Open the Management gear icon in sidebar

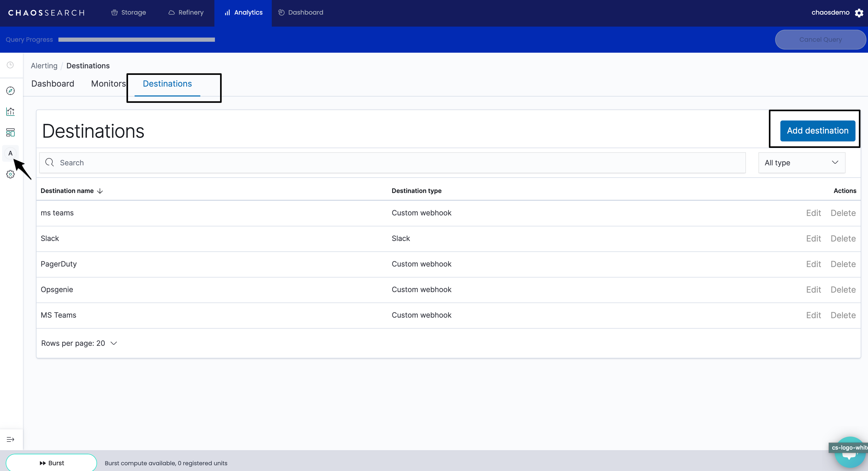pyautogui.click(x=10, y=174)
